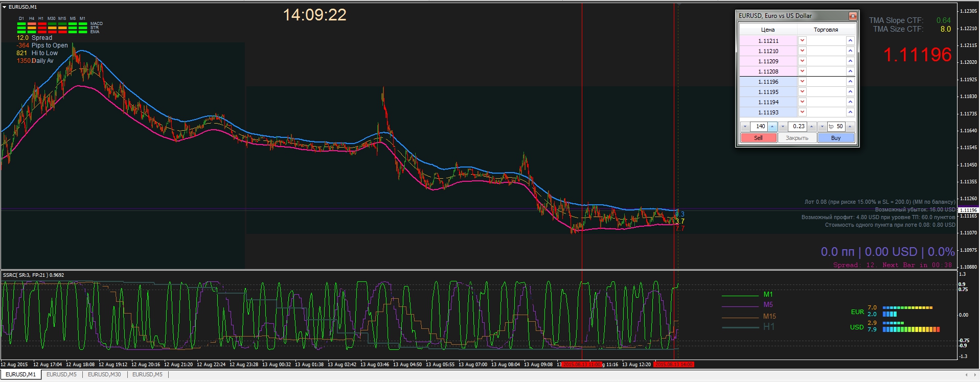Viewport: 980px width, 382px height.
Task: Click the tp 50 field
Action: click(836, 127)
